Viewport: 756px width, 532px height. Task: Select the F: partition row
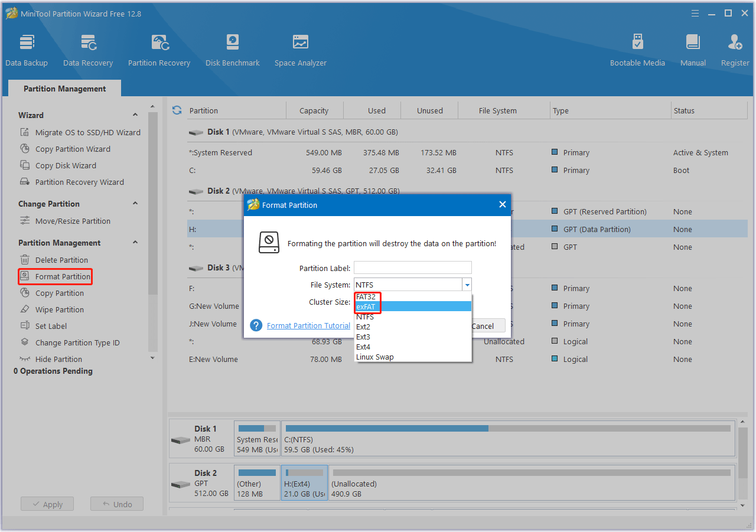[x=467, y=288]
